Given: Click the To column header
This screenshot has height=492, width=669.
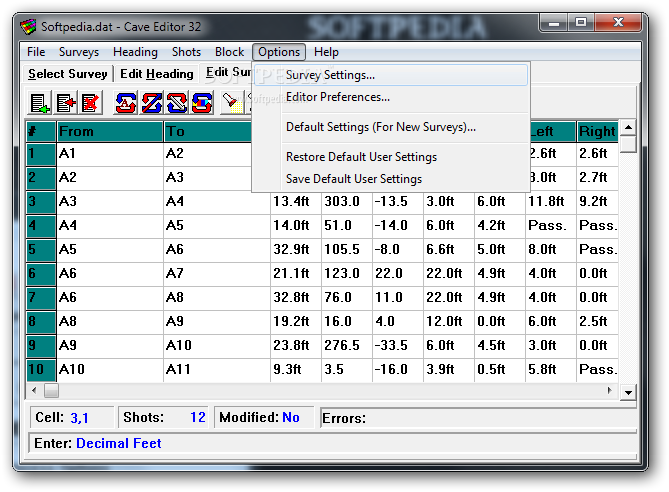Looking at the screenshot, I should (208, 131).
